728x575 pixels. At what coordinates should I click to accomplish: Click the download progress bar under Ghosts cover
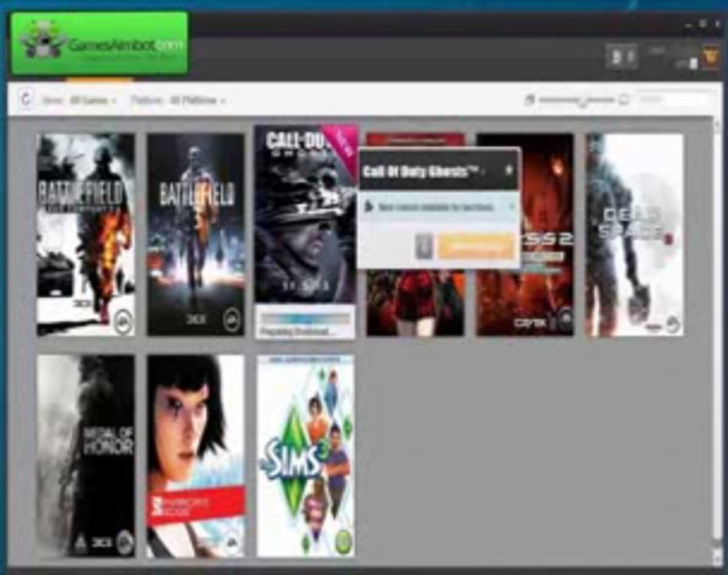point(305,319)
